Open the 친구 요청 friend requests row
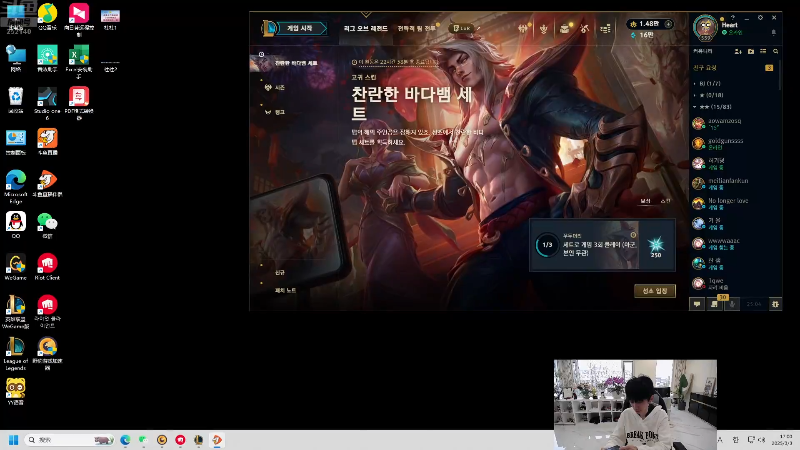This screenshot has width=800, height=450. (733, 68)
